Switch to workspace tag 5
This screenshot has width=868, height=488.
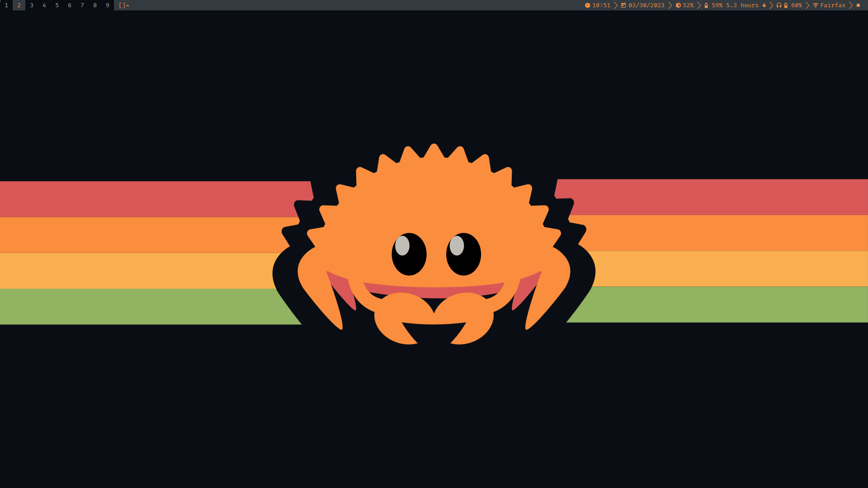point(57,5)
